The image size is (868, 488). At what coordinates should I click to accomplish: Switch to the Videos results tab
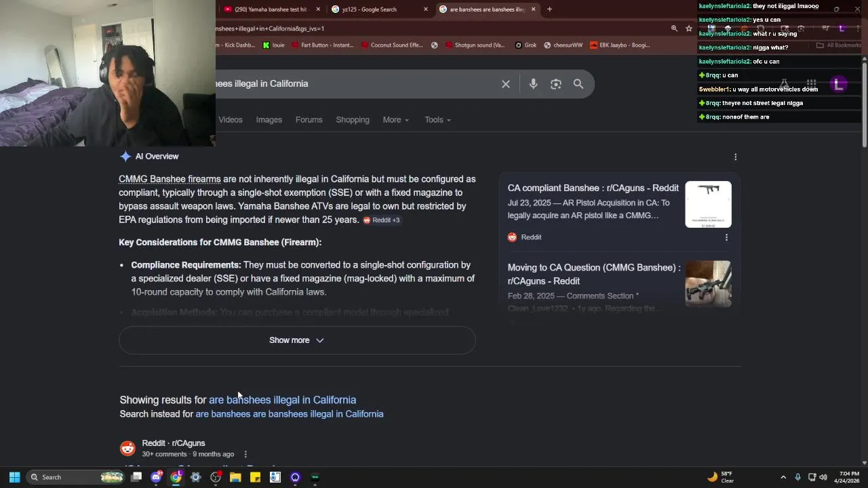[x=231, y=120]
